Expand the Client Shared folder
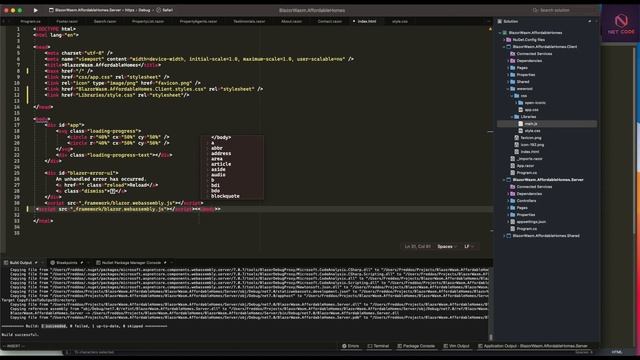640x360 pixels. click(x=508, y=82)
